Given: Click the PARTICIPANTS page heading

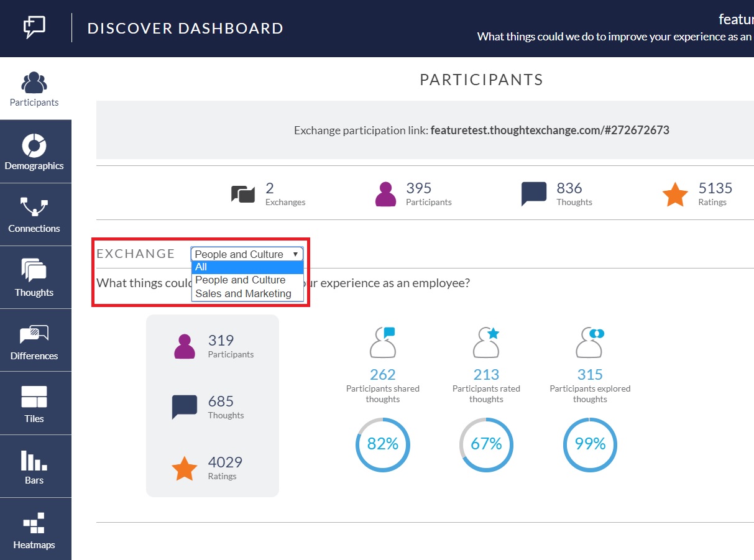Looking at the screenshot, I should [x=482, y=80].
